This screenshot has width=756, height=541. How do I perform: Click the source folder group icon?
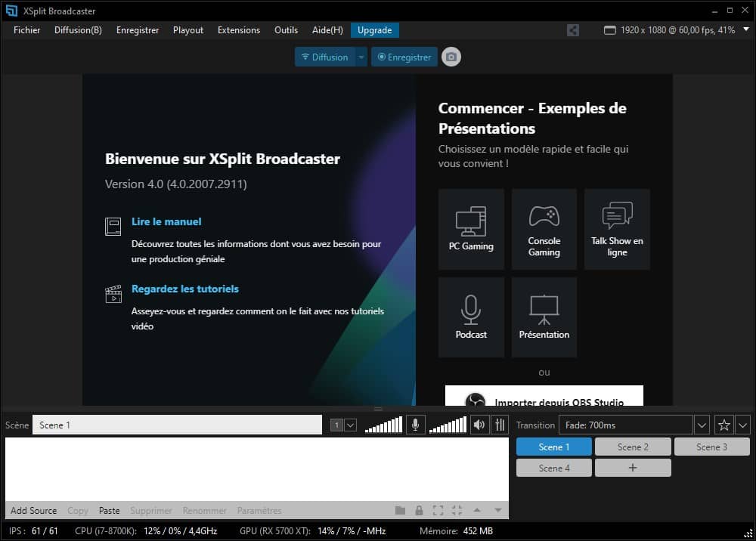[401, 511]
